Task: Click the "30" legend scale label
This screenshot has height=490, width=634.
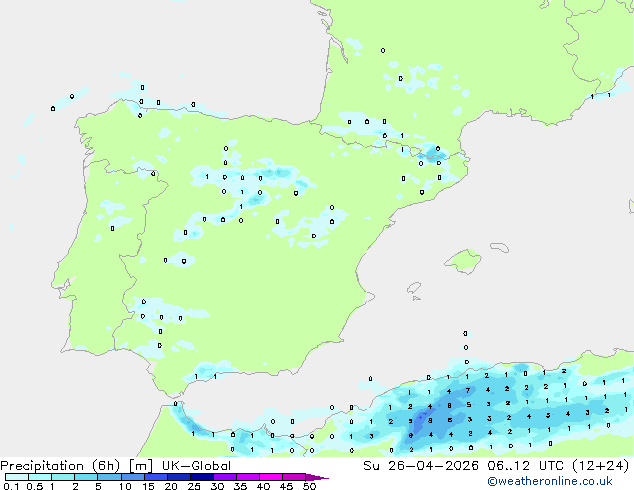Action: point(217,486)
